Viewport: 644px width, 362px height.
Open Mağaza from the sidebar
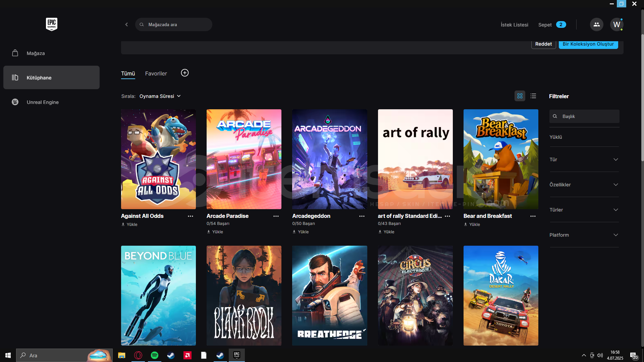pyautogui.click(x=51, y=53)
